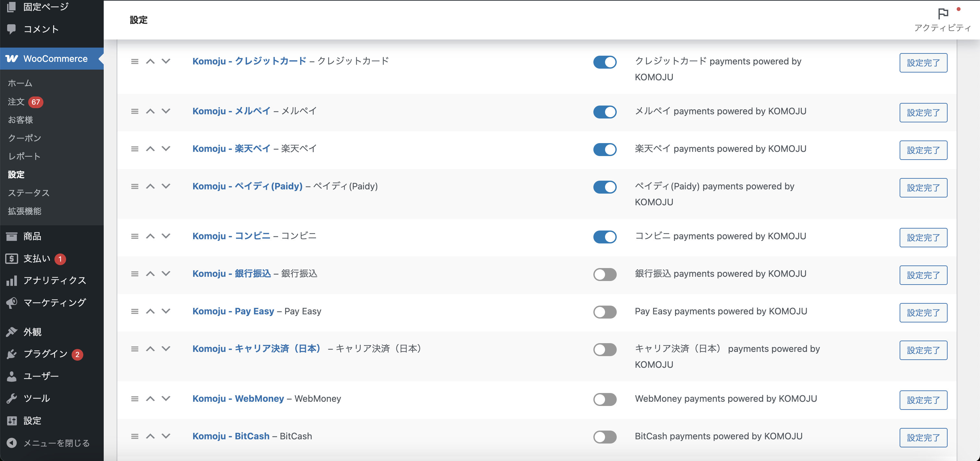The width and height of the screenshot is (980, 461).
Task: Click the Plugins plug icon
Action: point(11,354)
